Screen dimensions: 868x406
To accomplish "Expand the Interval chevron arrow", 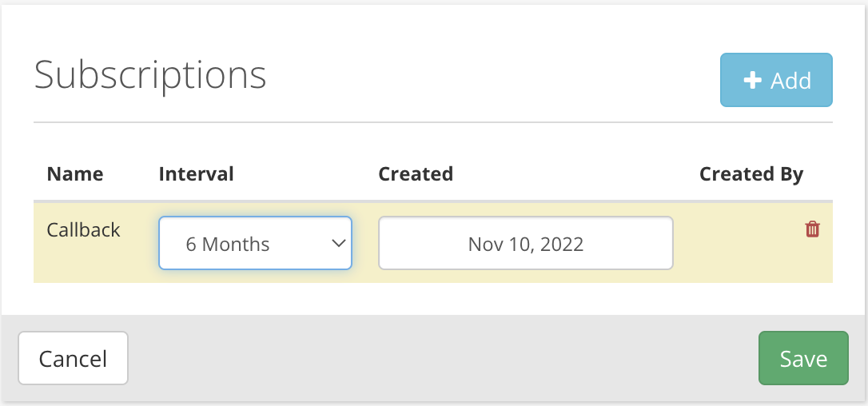I will pos(339,243).
